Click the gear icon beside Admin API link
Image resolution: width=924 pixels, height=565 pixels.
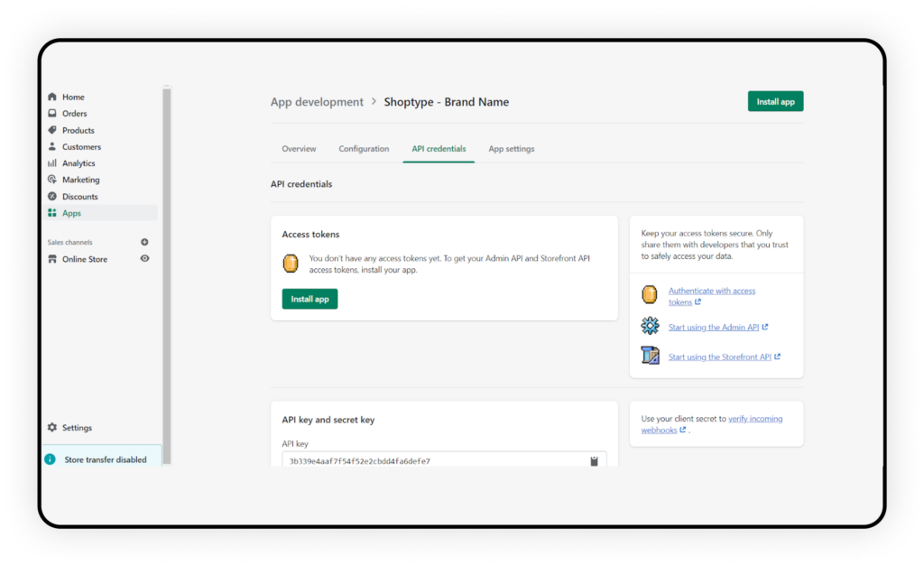[x=650, y=325]
